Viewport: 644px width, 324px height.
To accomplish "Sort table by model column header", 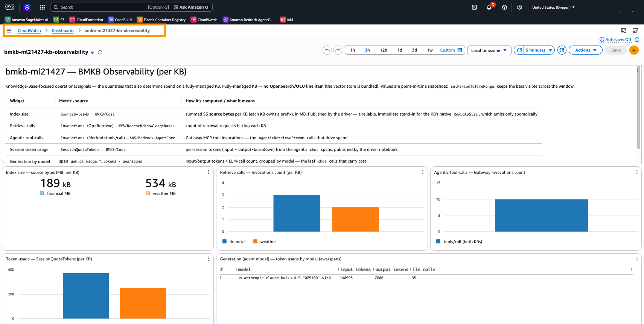I will (244, 269).
